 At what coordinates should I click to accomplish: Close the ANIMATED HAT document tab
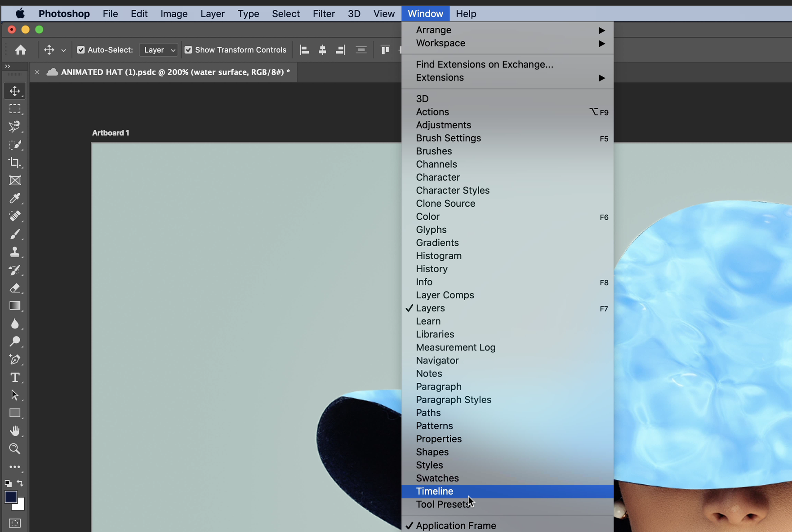[37, 72]
